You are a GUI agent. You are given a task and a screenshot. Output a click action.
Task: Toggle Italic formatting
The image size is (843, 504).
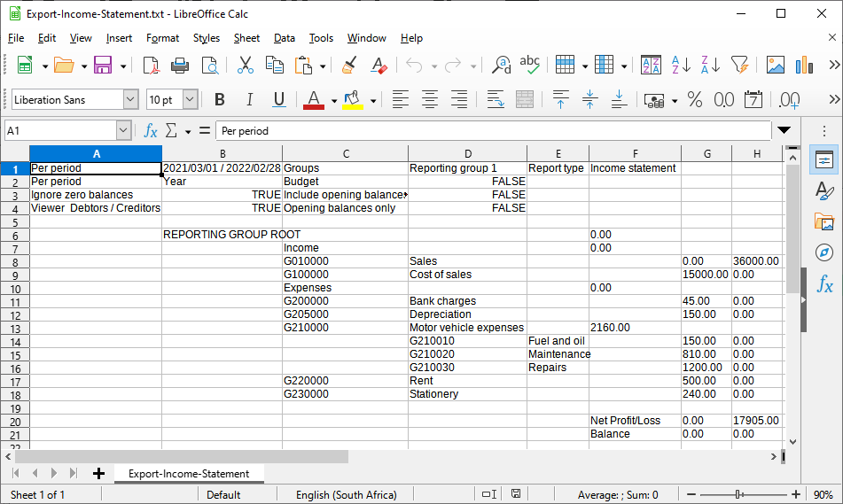249,100
